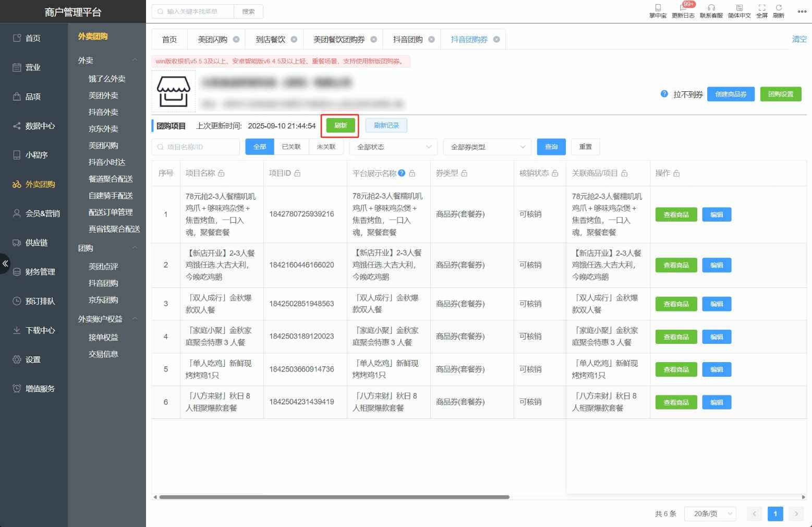812x527 pixels.
Task: Toggle the lock on 操作 column
Action: click(x=676, y=173)
